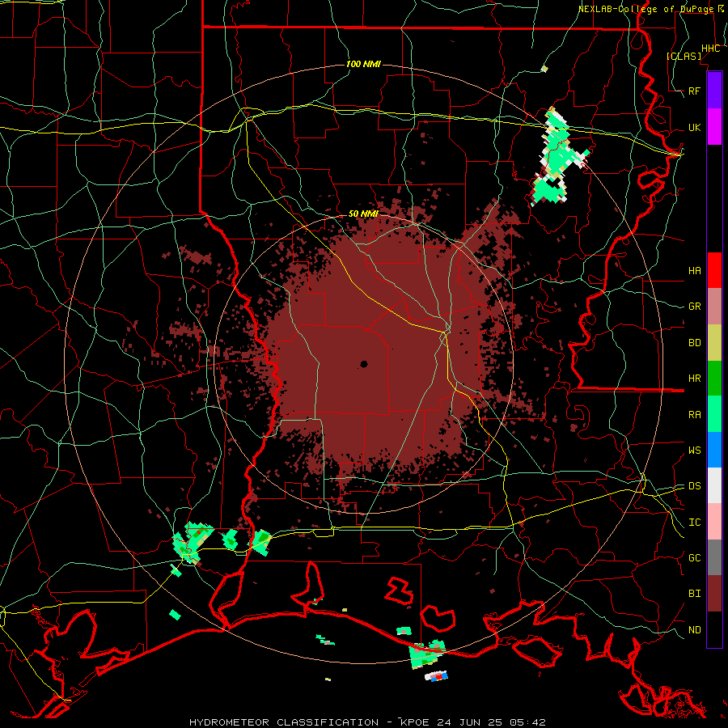
Task: Click the UK magenta legend swatch
Action: pos(714,127)
